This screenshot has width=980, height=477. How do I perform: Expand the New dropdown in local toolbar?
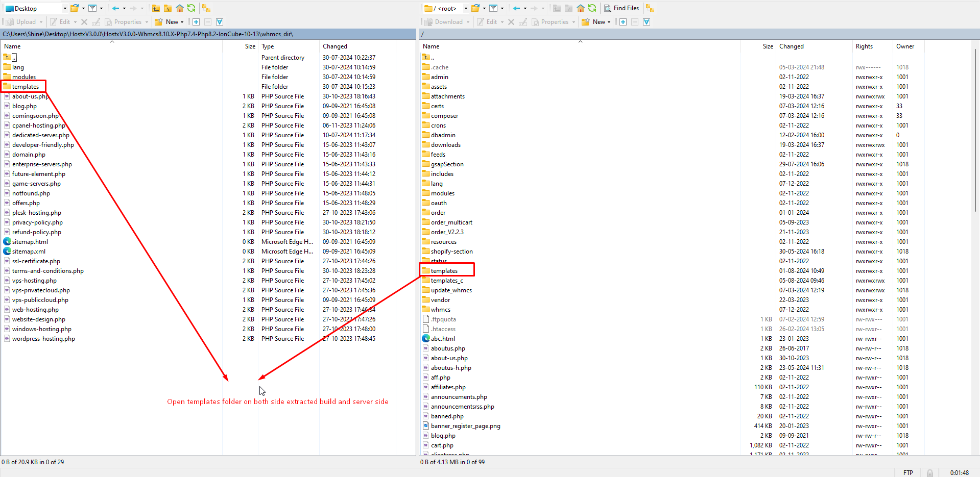[182, 22]
